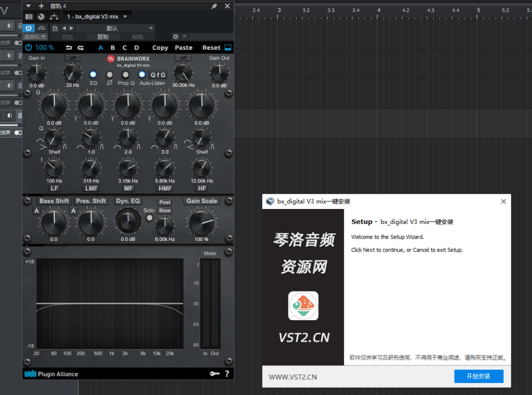532x395 pixels.
Task: Click the Reset button
Action: point(212,47)
